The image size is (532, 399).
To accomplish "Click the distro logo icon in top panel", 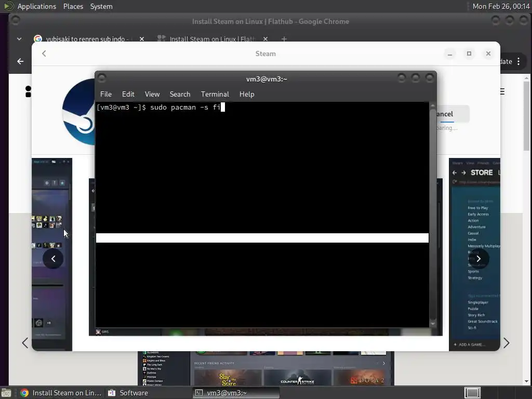I will (8, 6).
